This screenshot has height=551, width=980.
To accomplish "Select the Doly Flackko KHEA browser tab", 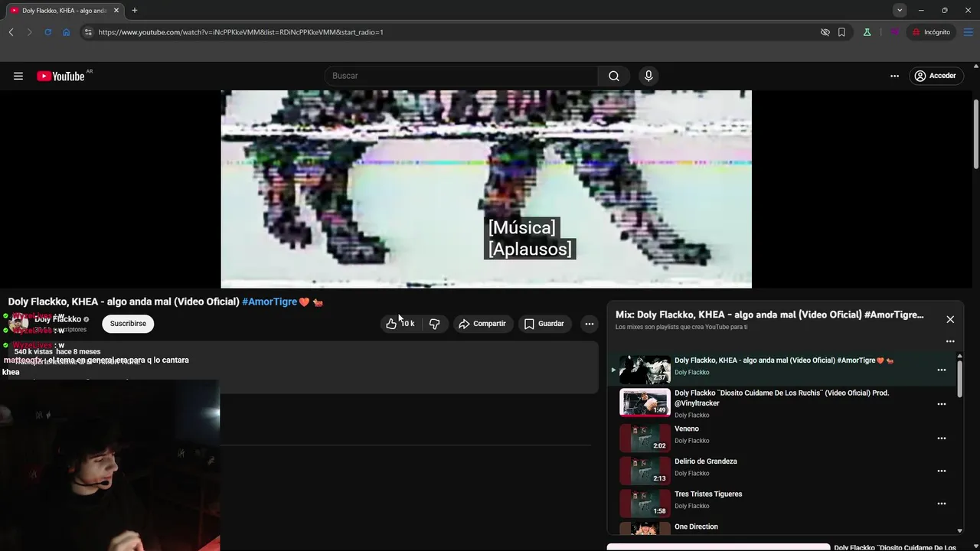I will pos(64,11).
